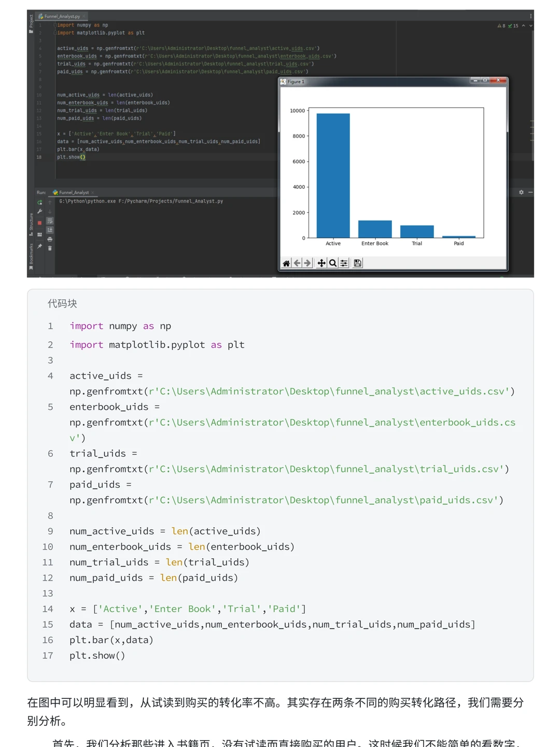
Task: Click code block line 9 num_active_uids
Action: click(165, 531)
